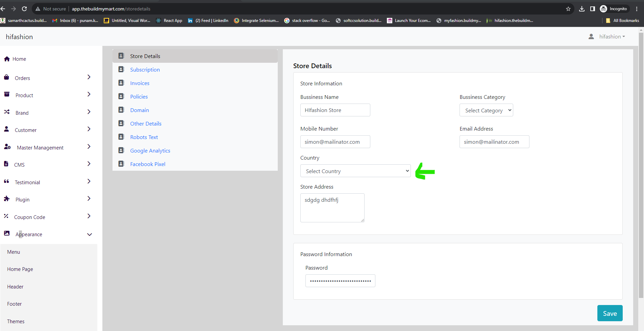The height and width of the screenshot is (331, 644).
Task: Click the Plugin puzzle piece icon
Action: (x=7, y=198)
